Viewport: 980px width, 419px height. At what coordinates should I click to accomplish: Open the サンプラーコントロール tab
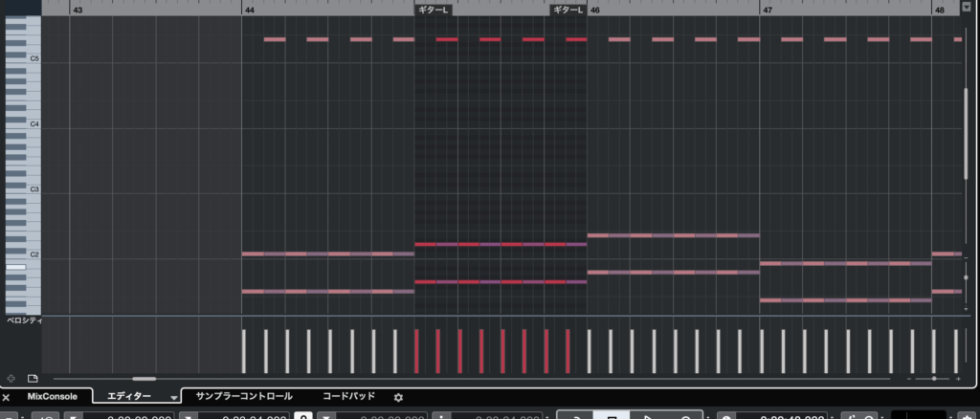243,396
